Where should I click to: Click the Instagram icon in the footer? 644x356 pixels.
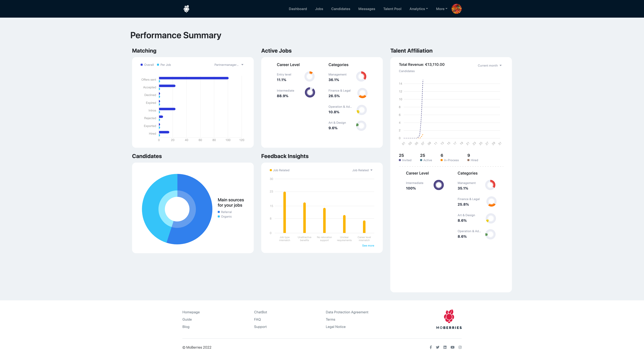point(460,347)
